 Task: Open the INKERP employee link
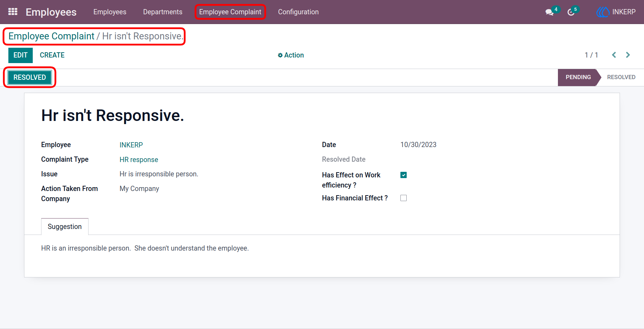pos(131,145)
